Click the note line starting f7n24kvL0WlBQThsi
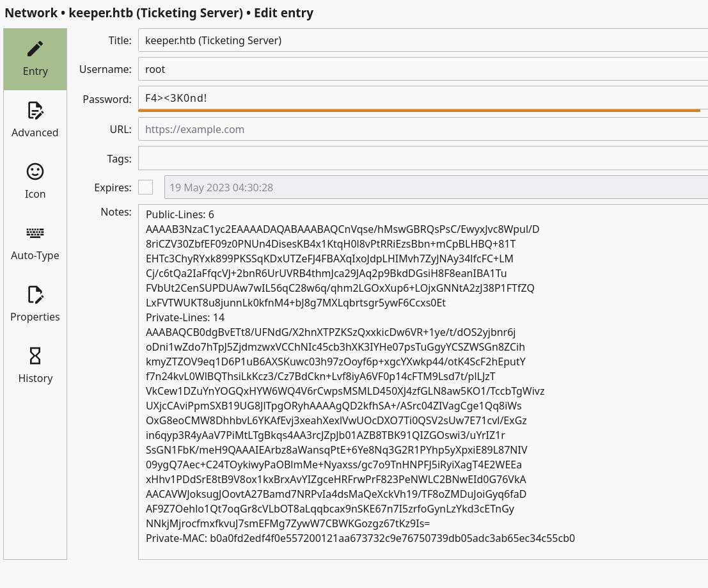 (320, 376)
